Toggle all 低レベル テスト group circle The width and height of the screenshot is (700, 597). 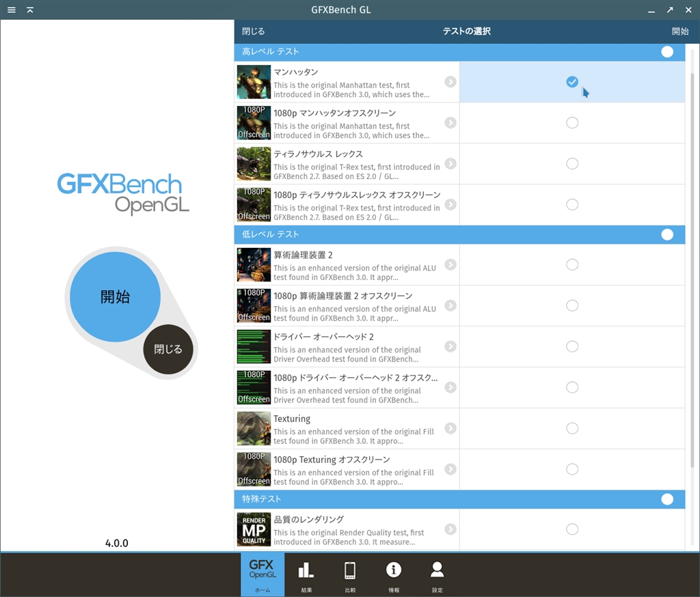(667, 235)
